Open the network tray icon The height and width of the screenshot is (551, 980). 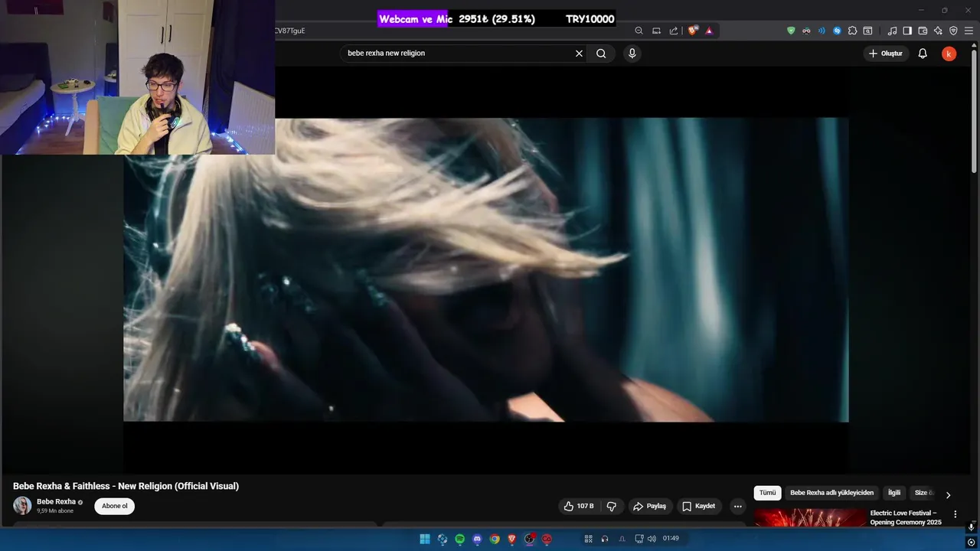639,539
